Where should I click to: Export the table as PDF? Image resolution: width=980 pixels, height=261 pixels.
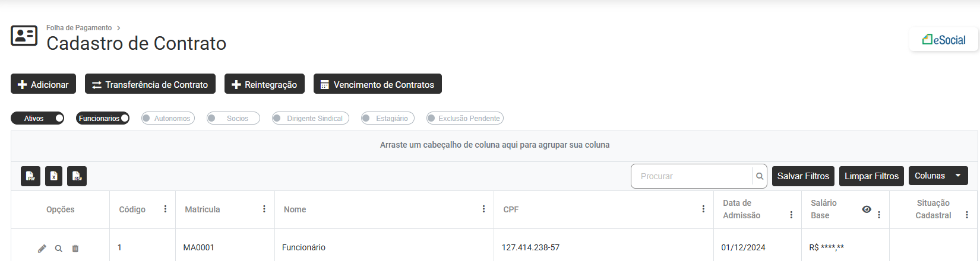30,176
